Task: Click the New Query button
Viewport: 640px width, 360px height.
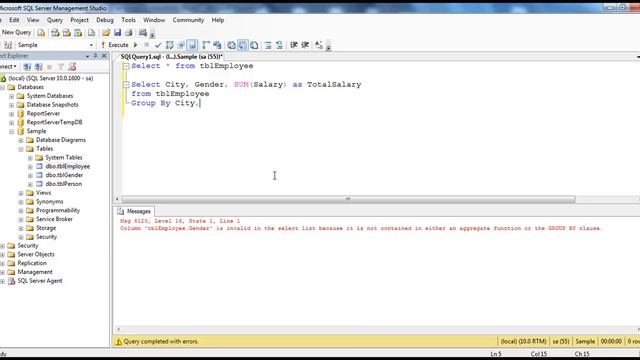Action: tap(16, 32)
